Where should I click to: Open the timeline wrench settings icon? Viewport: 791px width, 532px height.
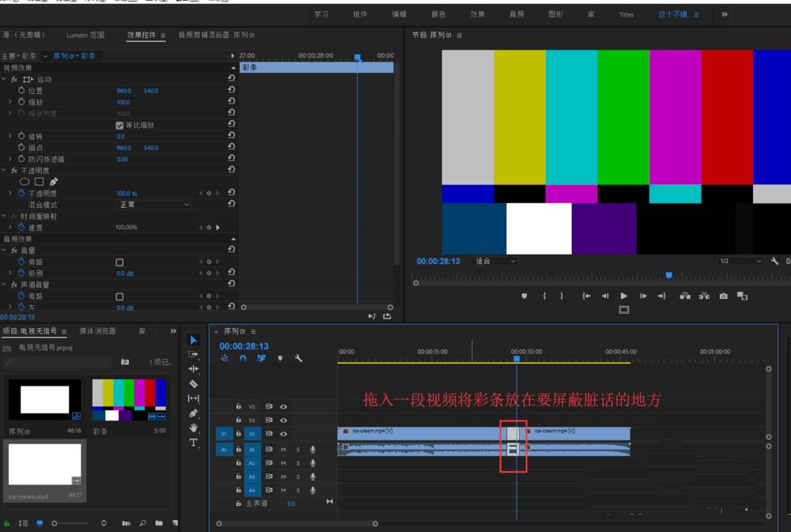pyautogui.click(x=297, y=358)
